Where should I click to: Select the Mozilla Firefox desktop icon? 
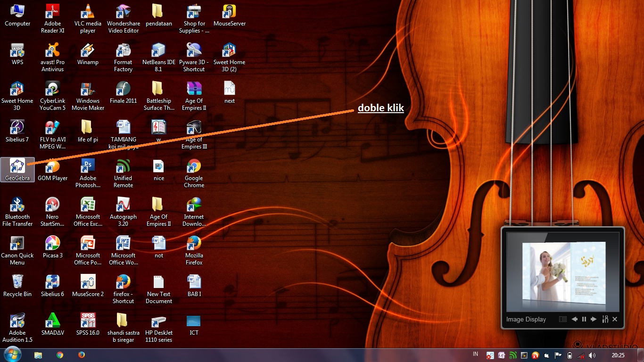(x=194, y=250)
